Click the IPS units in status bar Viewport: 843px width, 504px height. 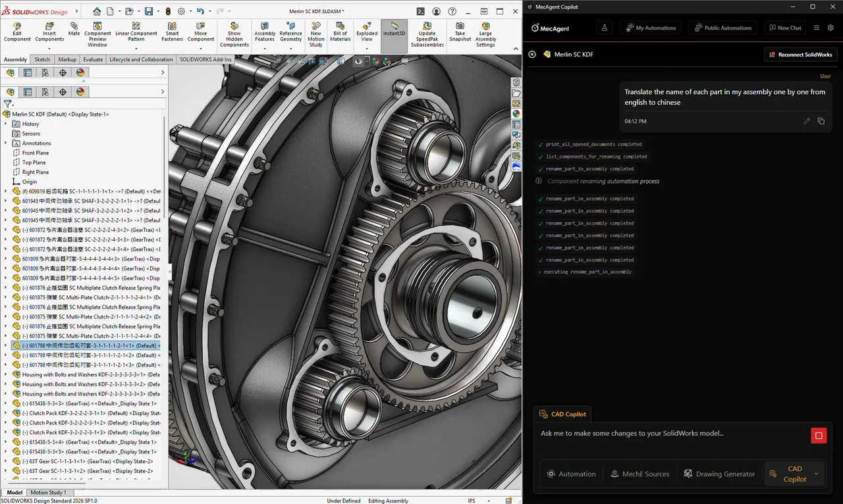coord(472,501)
